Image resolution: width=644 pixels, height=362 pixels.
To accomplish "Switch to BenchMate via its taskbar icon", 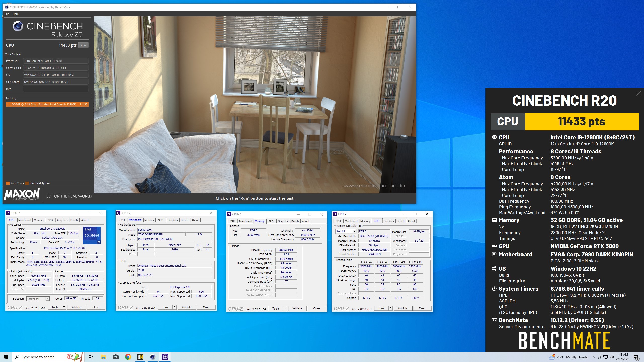I will pos(140,357).
